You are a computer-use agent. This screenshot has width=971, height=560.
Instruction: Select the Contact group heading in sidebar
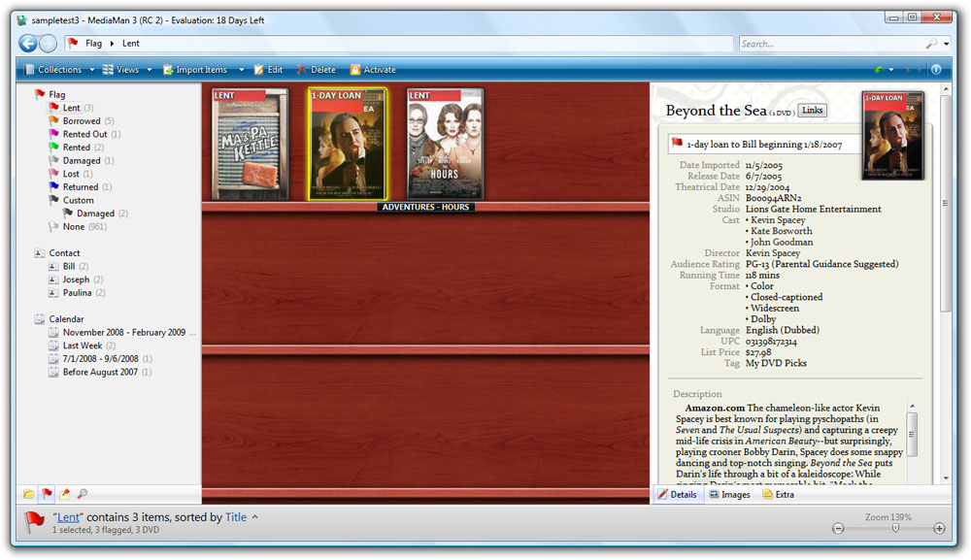pyautogui.click(x=64, y=253)
